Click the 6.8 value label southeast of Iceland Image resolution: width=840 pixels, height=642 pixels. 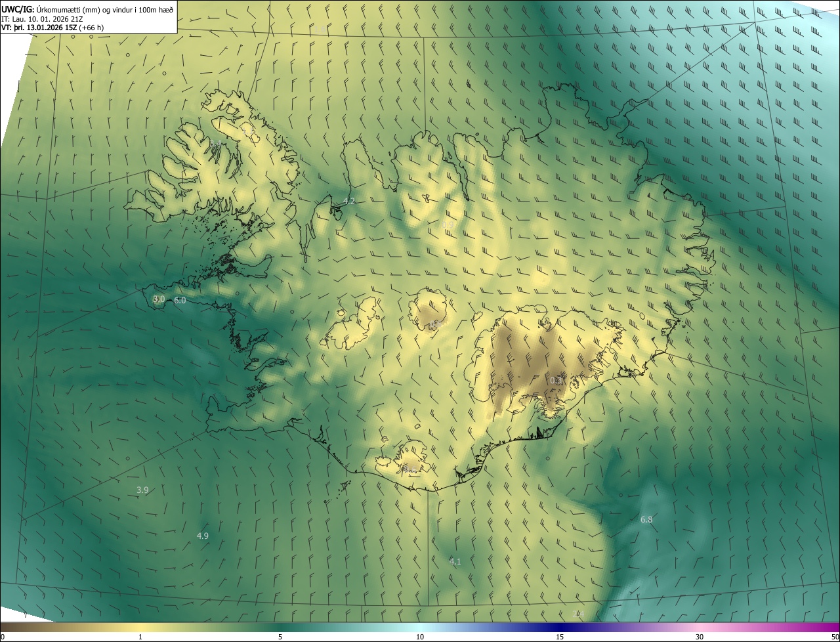coord(646,519)
